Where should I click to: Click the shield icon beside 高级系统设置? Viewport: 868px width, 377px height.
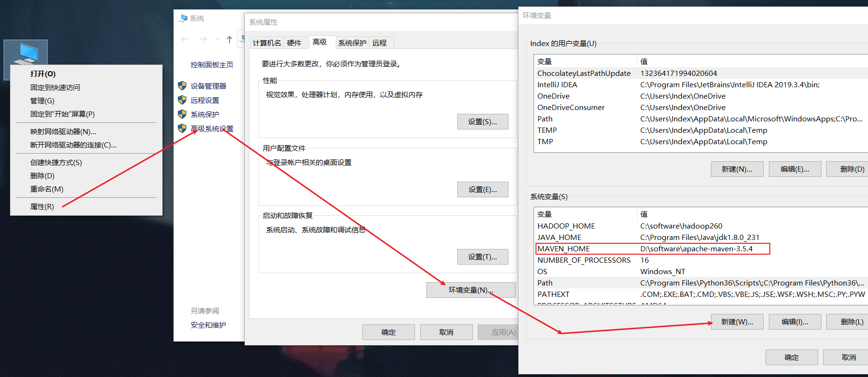pos(182,129)
